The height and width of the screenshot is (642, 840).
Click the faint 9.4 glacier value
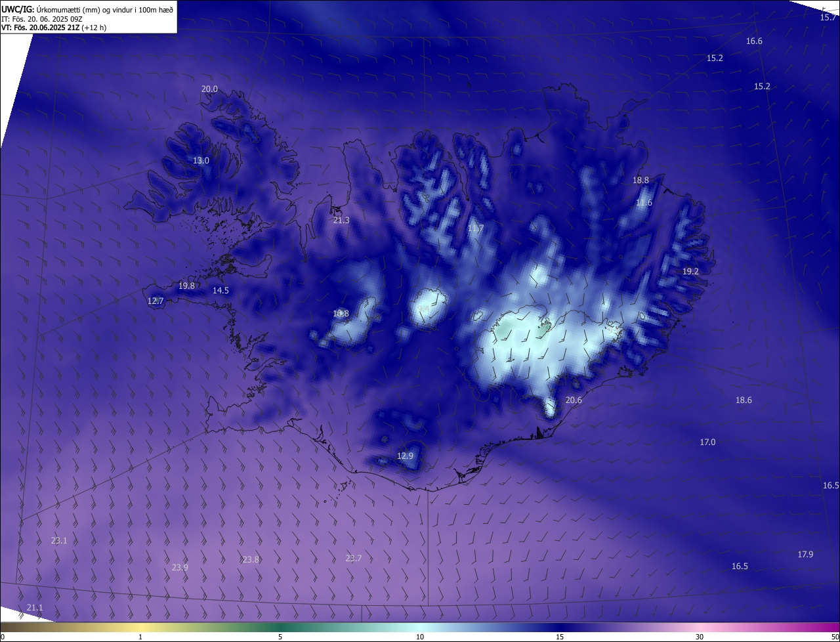424,309
